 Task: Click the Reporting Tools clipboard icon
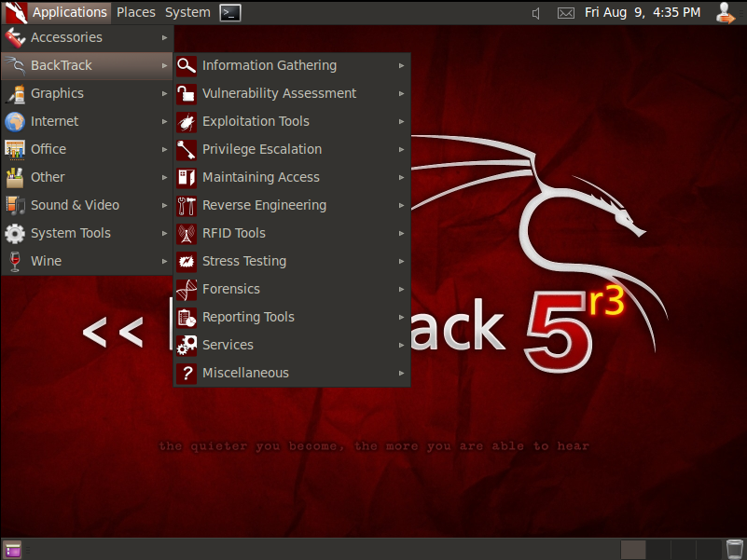[187, 317]
